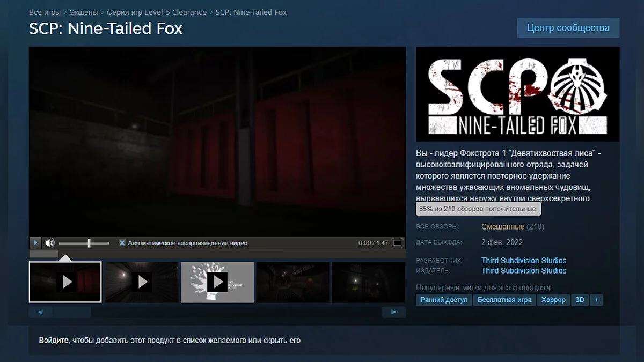This screenshot has width=644, height=362.
Task: Select the Хоррор tag
Action: tap(553, 300)
